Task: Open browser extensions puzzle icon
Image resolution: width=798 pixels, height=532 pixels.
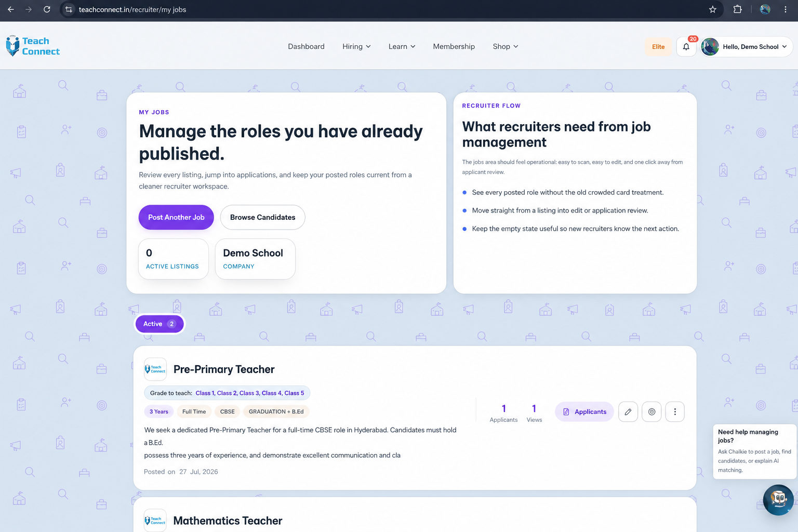Action: tap(738, 9)
